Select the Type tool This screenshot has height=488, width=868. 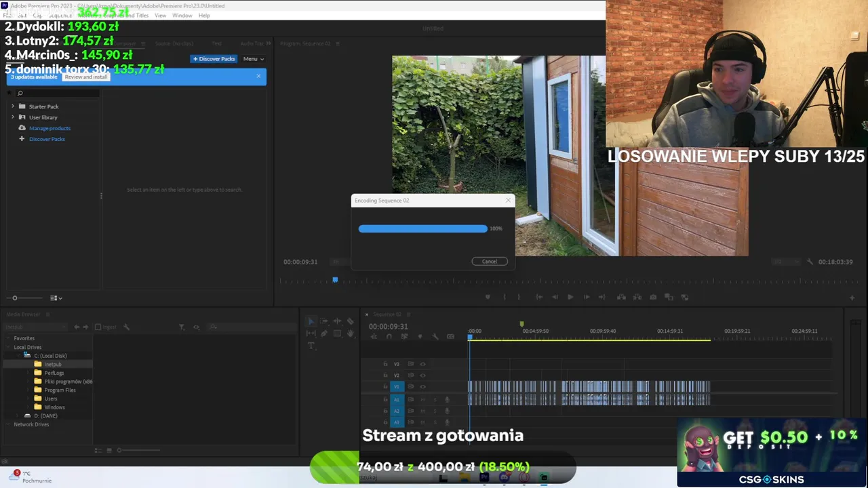[311, 346]
